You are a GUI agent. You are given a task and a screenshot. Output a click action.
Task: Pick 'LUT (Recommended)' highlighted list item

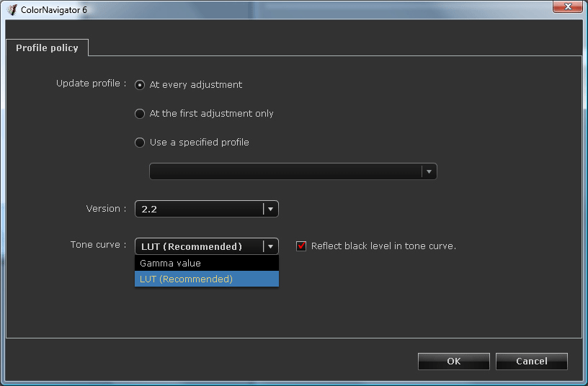click(x=207, y=279)
